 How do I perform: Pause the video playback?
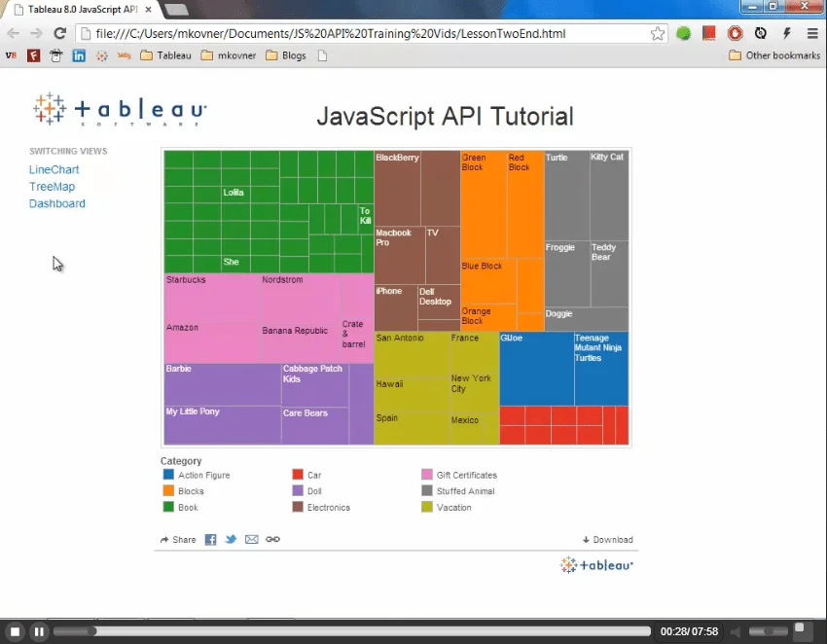pos(39,631)
